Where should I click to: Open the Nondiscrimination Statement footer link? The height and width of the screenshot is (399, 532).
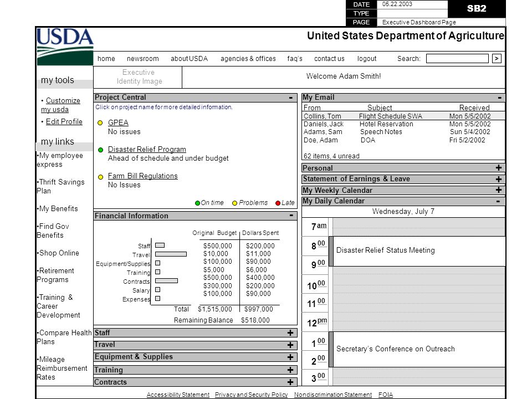coord(333,395)
